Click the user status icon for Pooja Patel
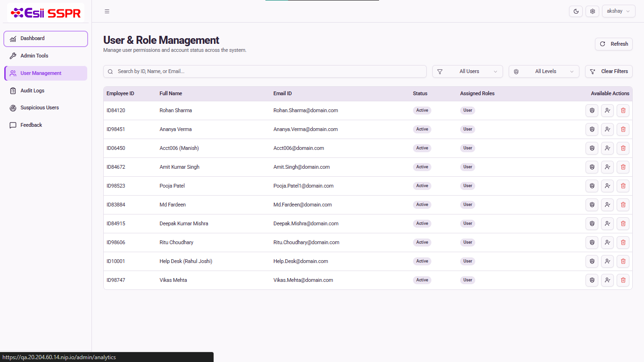644x362 pixels. coord(607,186)
